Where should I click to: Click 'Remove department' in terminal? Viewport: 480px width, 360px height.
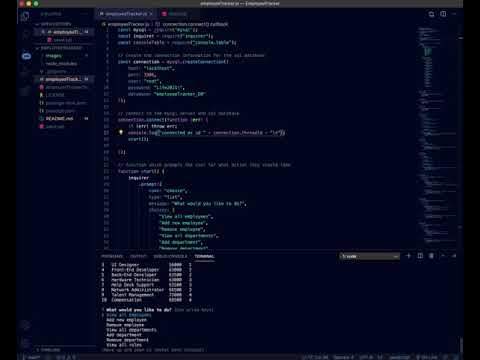127,340
